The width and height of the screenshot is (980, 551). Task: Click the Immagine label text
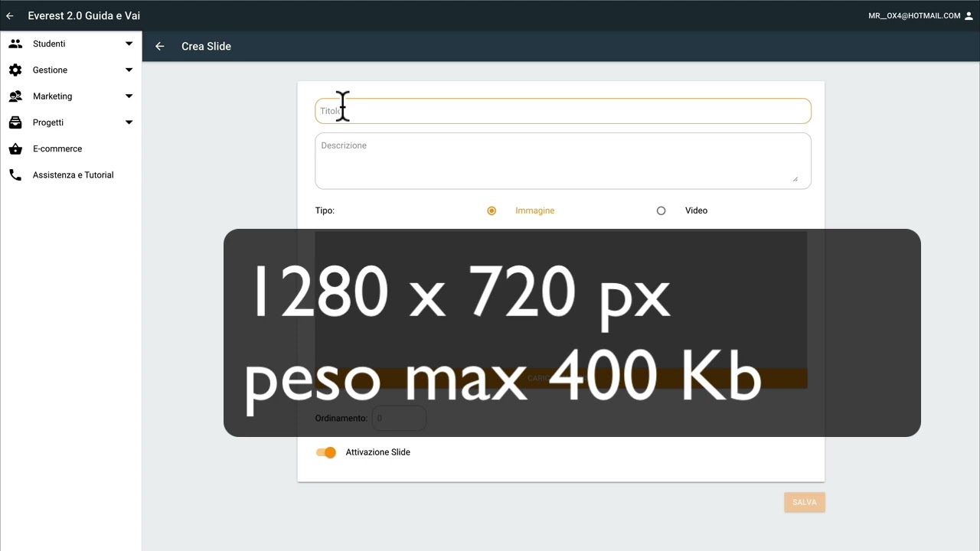[534, 210]
